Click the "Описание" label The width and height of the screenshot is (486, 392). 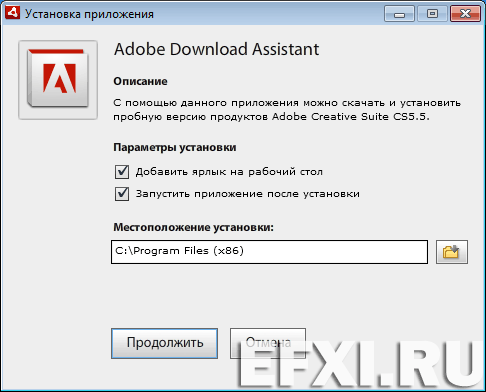click(140, 81)
